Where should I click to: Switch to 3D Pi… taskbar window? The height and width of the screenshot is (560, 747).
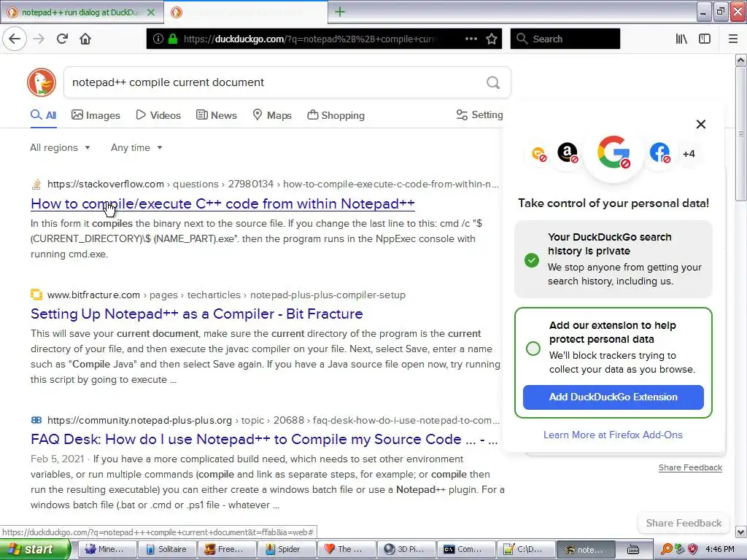(406, 549)
